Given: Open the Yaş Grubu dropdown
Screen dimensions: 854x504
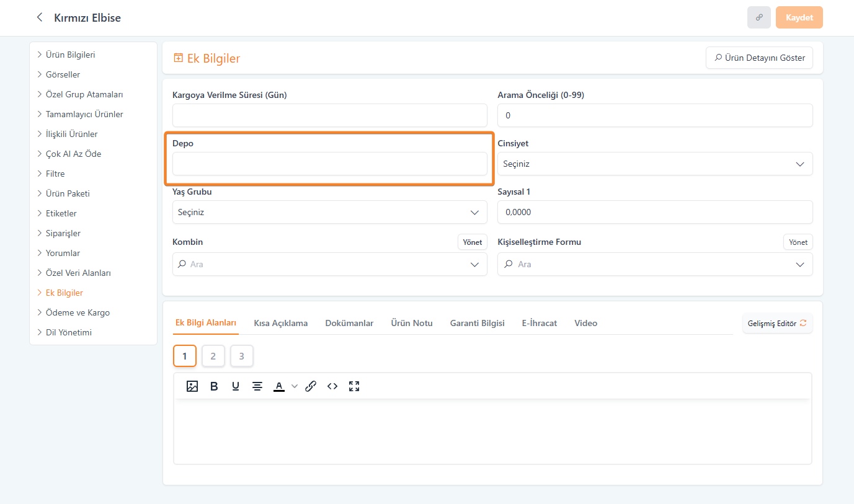Looking at the screenshot, I should [x=329, y=213].
